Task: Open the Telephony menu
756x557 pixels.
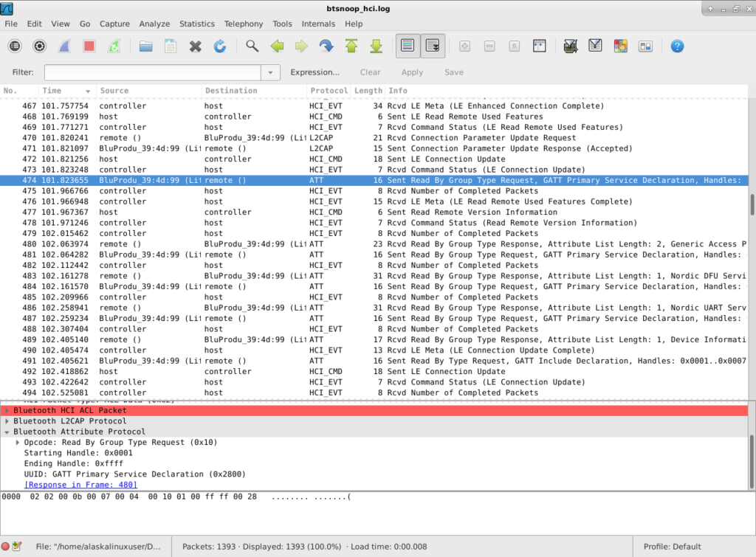Action: [x=243, y=24]
